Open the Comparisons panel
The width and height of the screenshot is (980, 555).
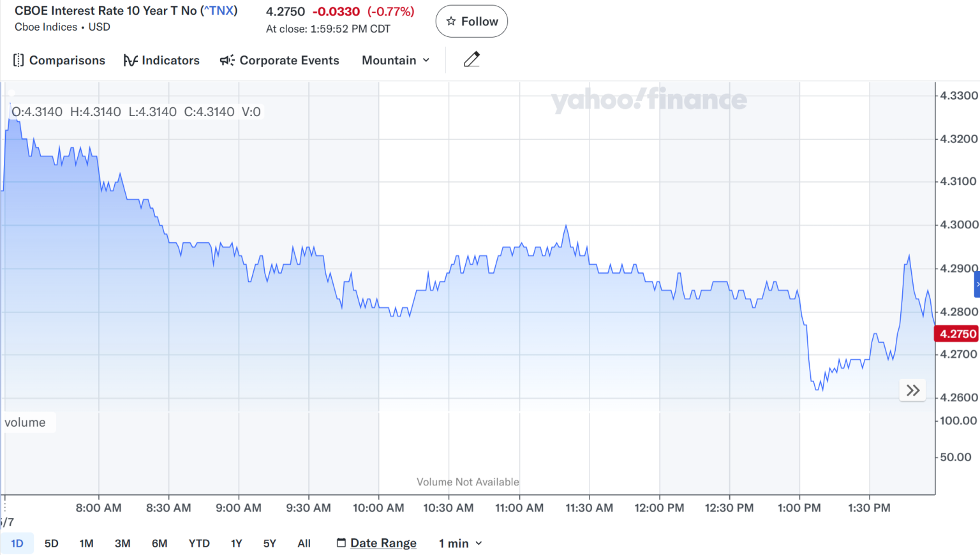click(59, 60)
